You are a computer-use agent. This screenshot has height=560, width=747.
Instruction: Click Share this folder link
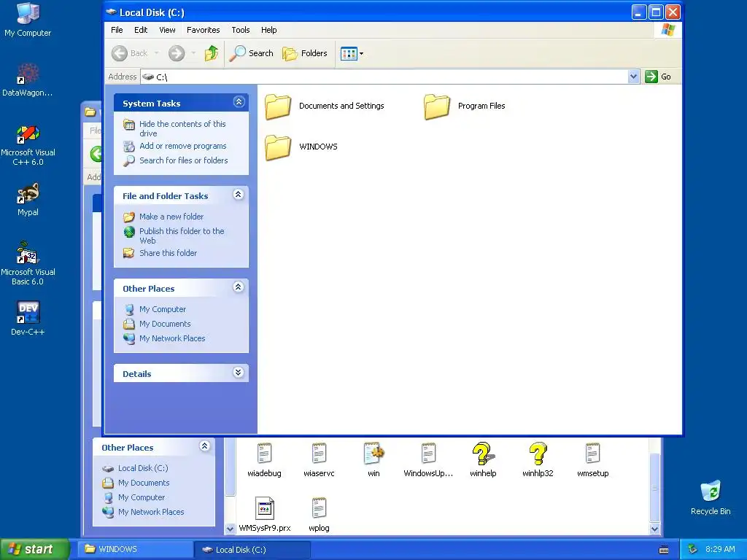(169, 253)
